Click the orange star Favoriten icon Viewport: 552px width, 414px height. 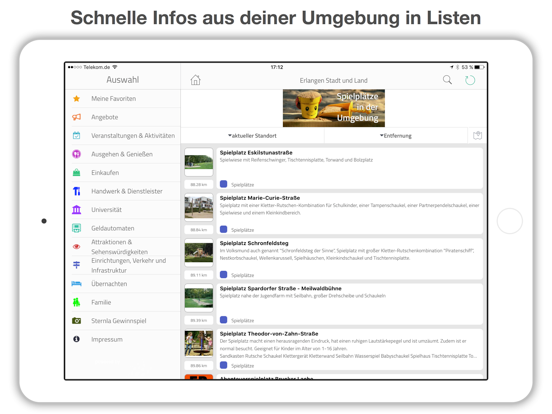pyautogui.click(x=76, y=99)
